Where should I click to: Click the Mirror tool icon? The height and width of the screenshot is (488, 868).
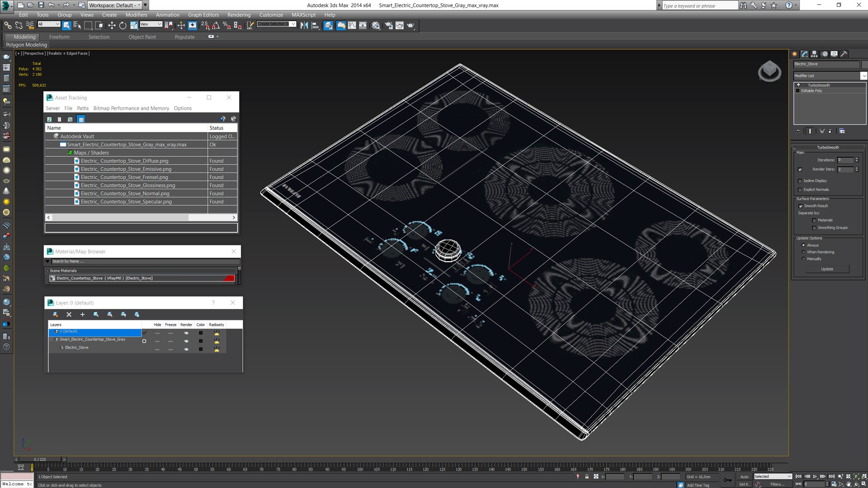(x=304, y=26)
